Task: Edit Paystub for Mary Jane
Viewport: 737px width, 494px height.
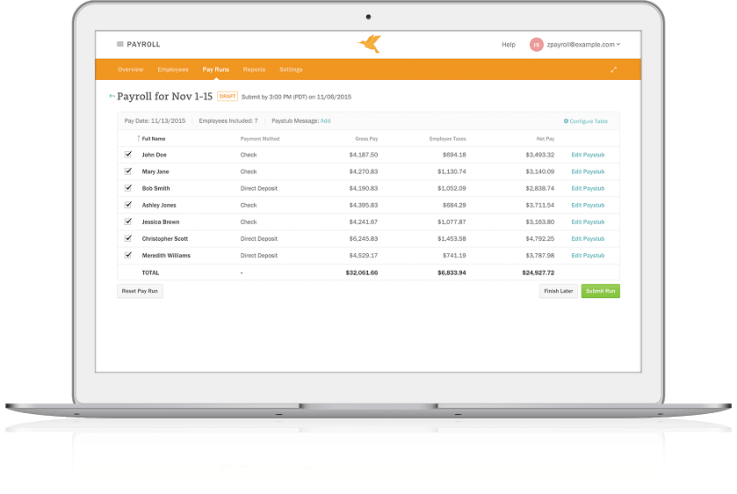Action: coord(588,172)
